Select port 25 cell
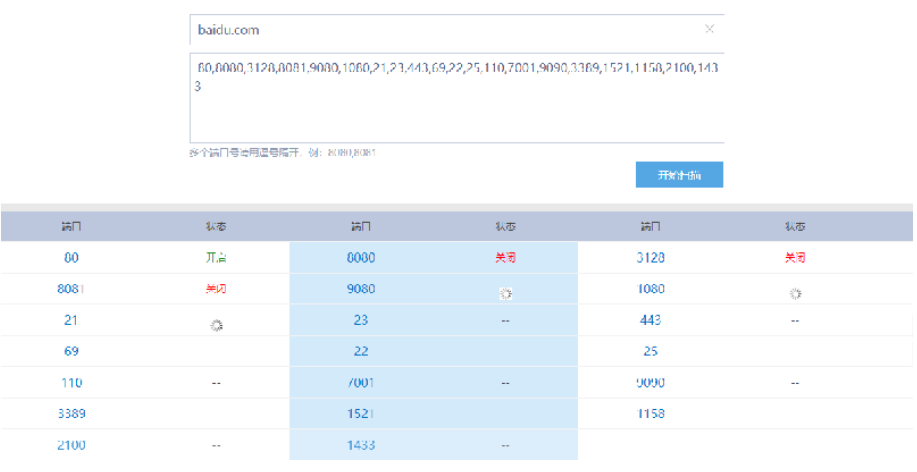 pyautogui.click(x=650, y=351)
